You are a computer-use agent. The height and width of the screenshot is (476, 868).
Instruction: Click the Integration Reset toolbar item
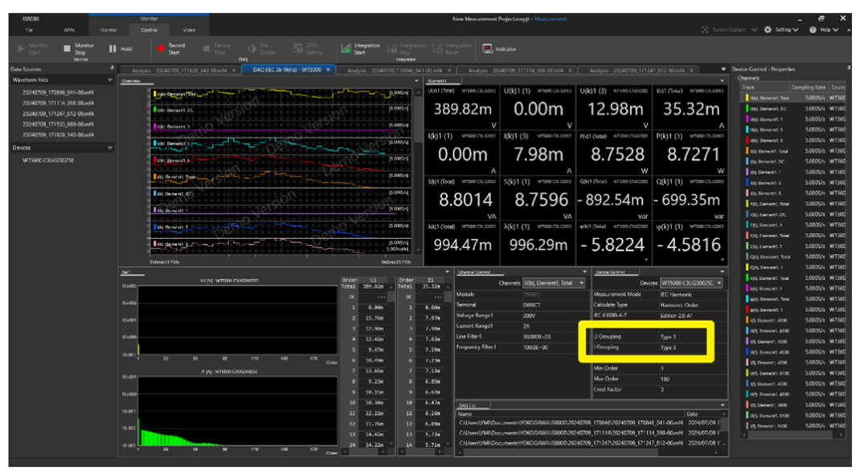pyautogui.click(x=452, y=49)
